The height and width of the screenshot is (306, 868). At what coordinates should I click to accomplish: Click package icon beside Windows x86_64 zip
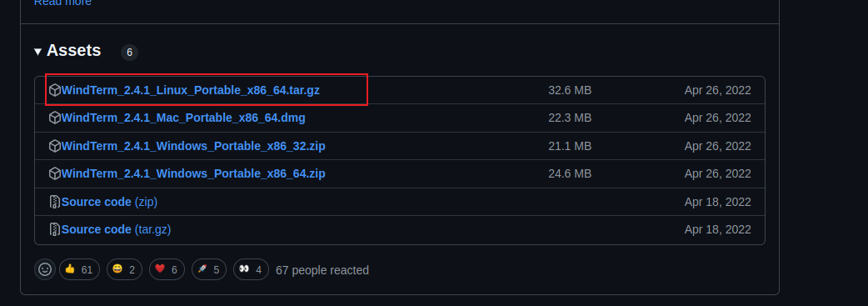(x=55, y=173)
